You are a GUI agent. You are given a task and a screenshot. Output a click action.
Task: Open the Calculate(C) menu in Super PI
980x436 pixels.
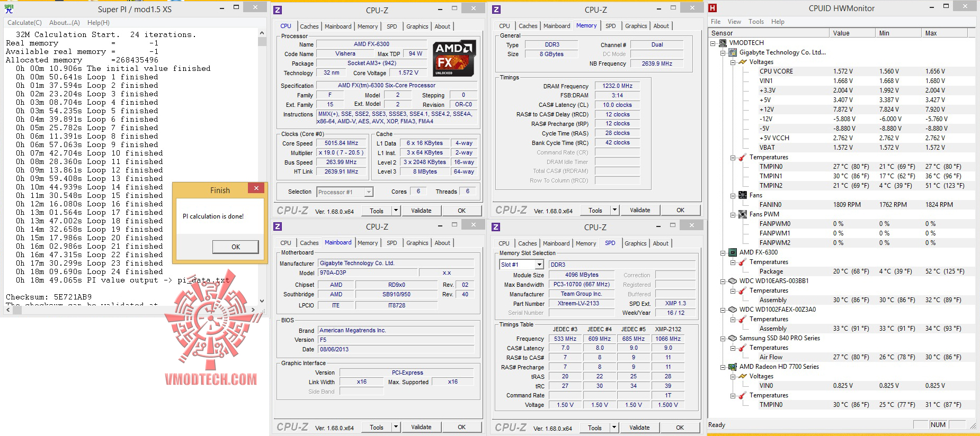coord(24,23)
